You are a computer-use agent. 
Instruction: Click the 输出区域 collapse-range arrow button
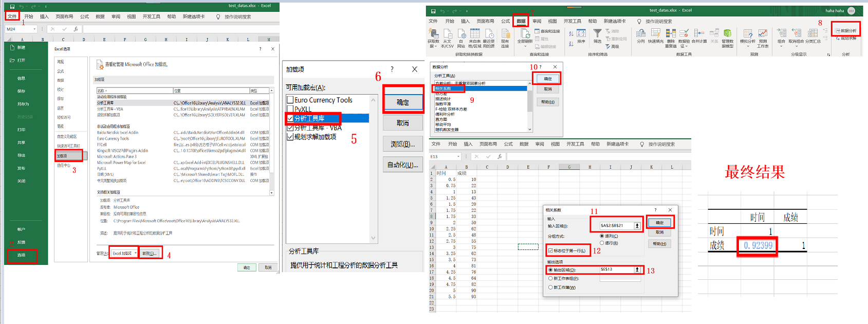tap(637, 269)
